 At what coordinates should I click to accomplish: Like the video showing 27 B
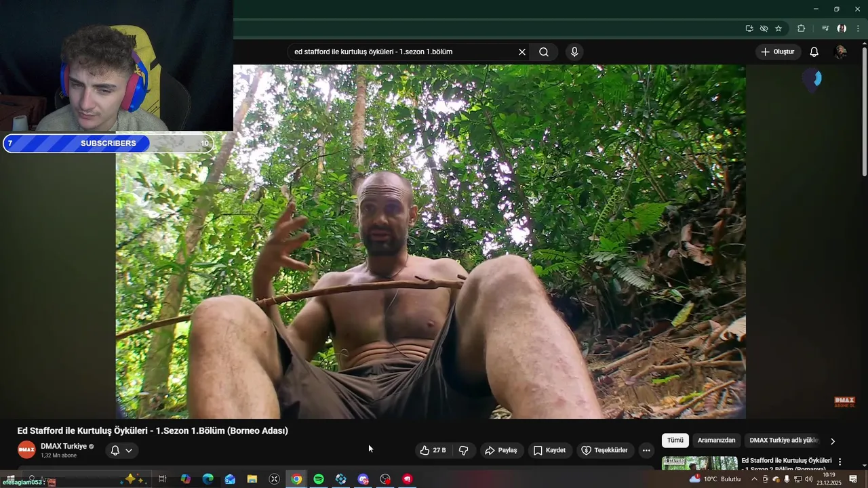click(x=433, y=450)
